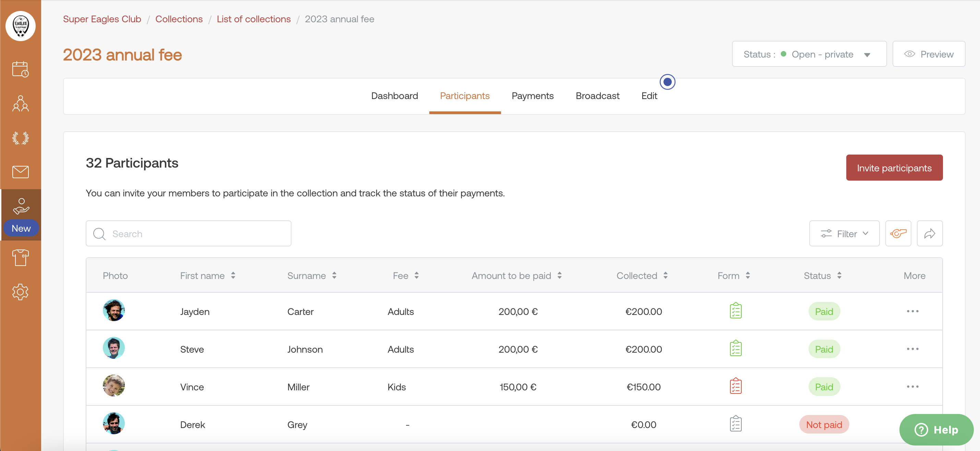The width and height of the screenshot is (980, 451).
Task: Open more options for Steve Johnson
Action: pyautogui.click(x=912, y=349)
